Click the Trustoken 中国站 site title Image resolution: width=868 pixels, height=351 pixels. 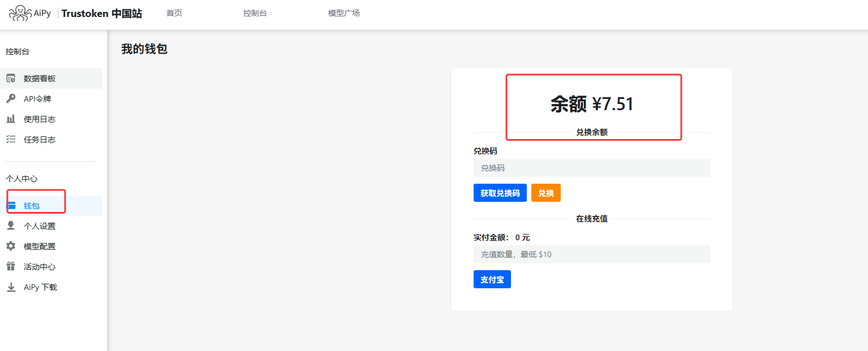pyautogui.click(x=102, y=14)
